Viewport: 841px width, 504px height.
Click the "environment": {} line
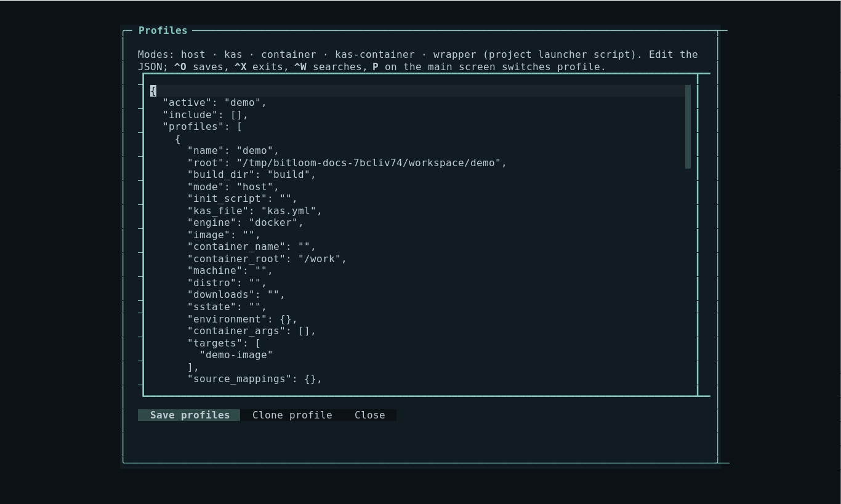[243, 319]
